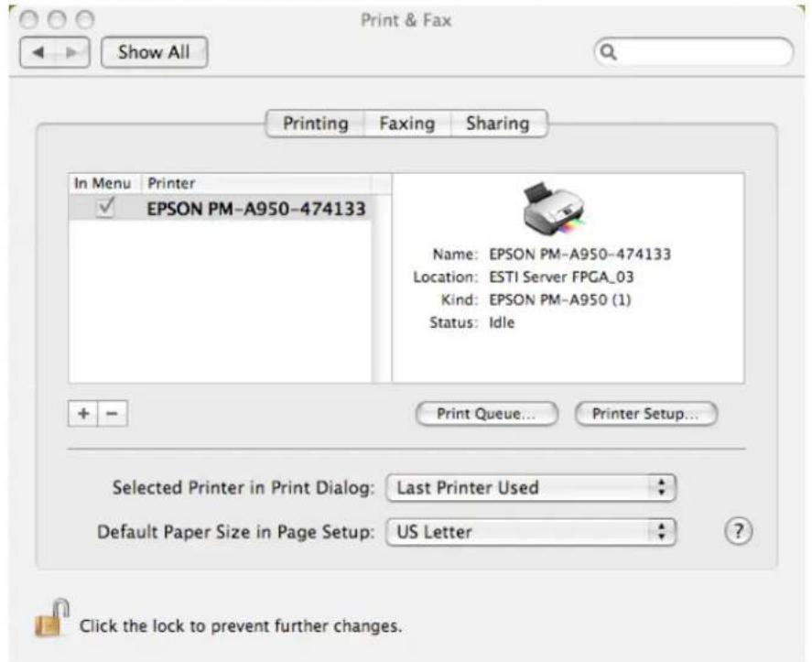Open Selected Printer in Print Dialog dropdown
This screenshot has width=812, height=662.
click(x=531, y=487)
